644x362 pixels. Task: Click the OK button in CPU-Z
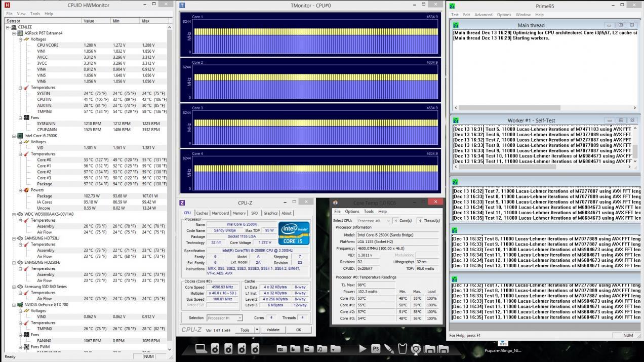(299, 330)
